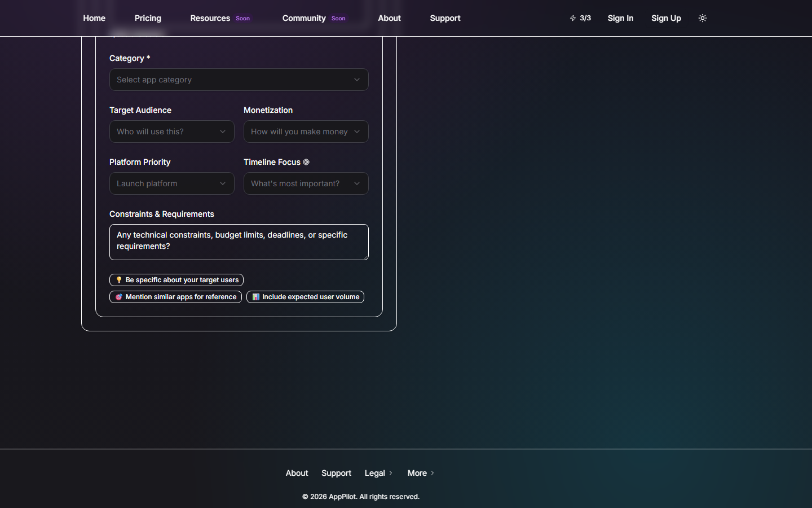Image resolution: width=812 pixels, height=508 pixels.
Task: Open the Timeline Focus dropdown
Action: [306, 183]
